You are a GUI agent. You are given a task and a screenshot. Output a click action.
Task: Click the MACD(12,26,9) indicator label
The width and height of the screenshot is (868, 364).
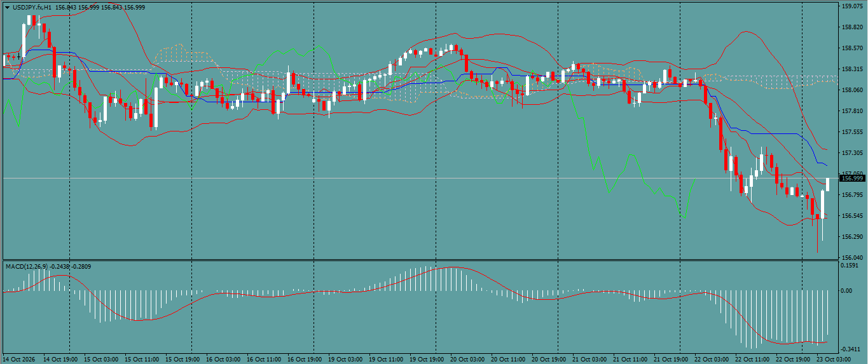pyautogui.click(x=26, y=266)
